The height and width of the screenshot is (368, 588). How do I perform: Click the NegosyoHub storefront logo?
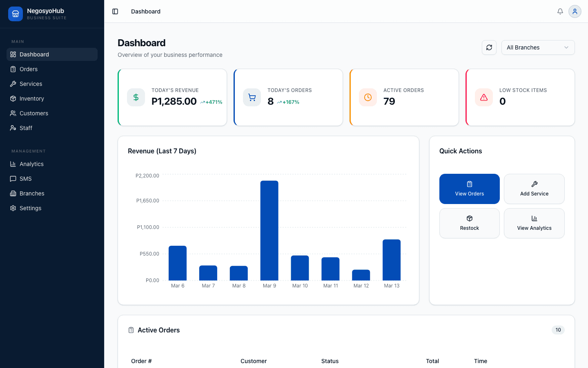tap(15, 13)
